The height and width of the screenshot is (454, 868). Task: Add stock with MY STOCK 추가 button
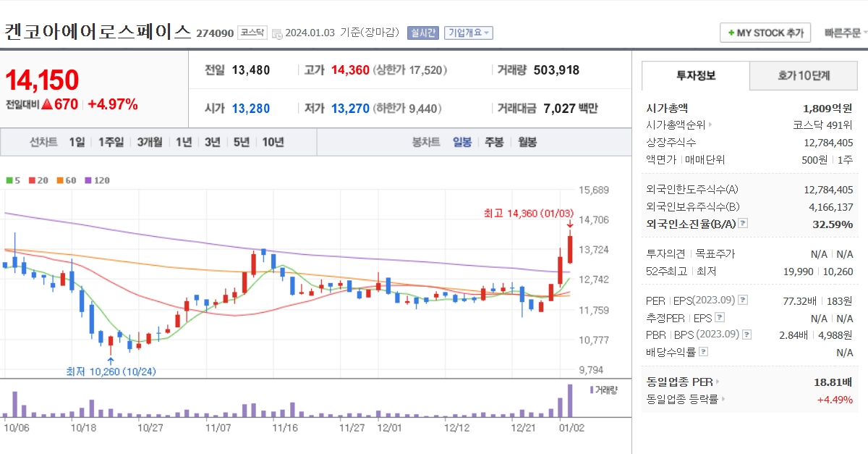765,33
